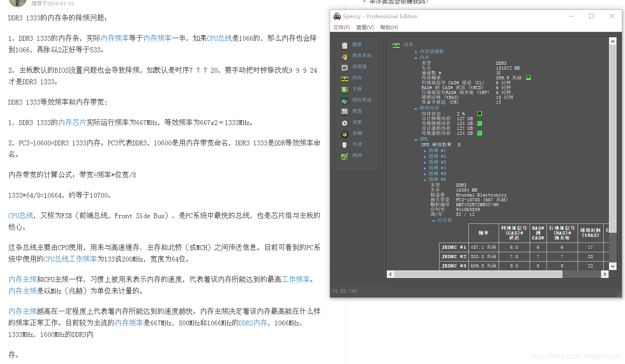Image resolution: width=625 pixels, height=364 pixels.
Task: Collapse the 时序表 timing table node
Action: 434,220
